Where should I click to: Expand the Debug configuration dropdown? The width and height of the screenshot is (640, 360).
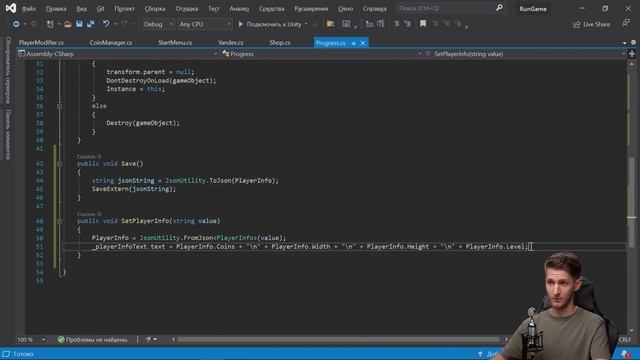pyautogui.click(x=158, y=24)
